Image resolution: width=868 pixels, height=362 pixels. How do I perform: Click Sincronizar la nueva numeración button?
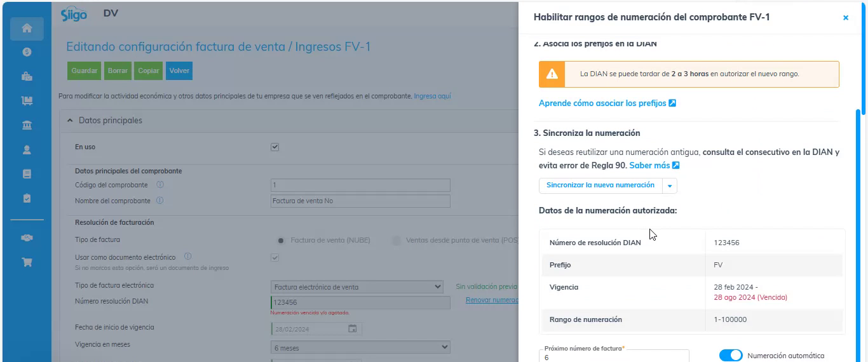(600, 185)
